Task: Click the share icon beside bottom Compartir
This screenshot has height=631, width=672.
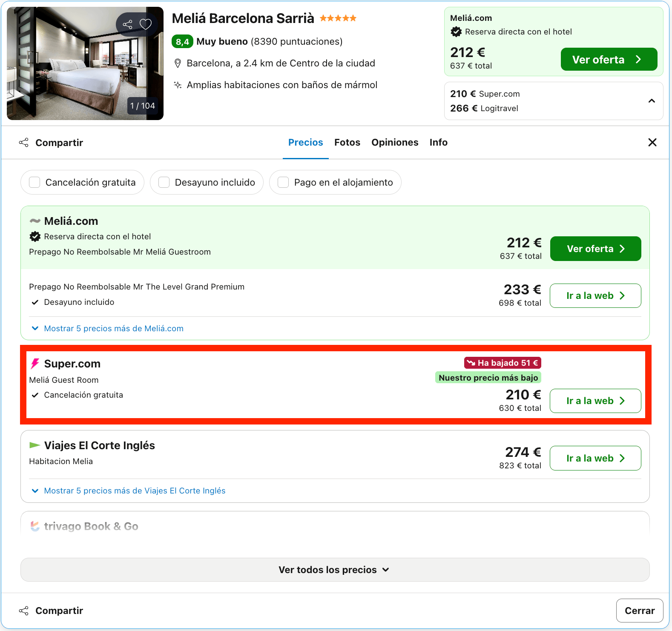Action: pos(24,611)
